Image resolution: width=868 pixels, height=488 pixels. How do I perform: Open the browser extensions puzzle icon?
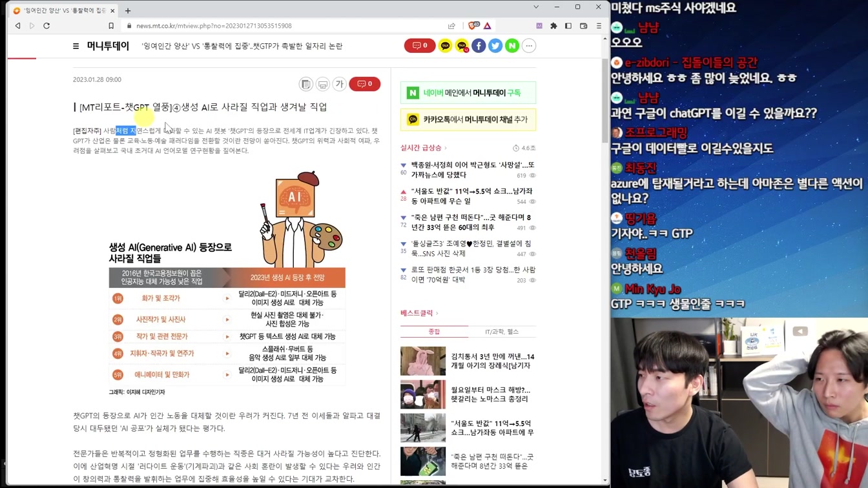[x=553, y=26]
